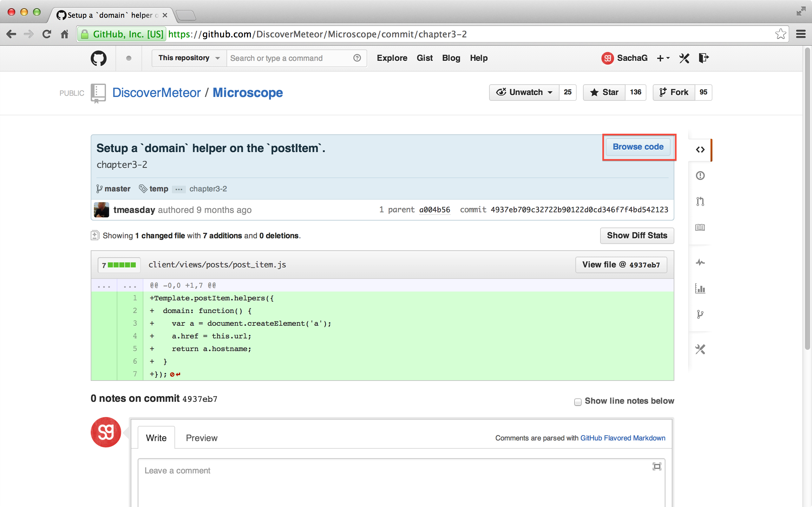Click the Browse code button

(x=638, y=146)
